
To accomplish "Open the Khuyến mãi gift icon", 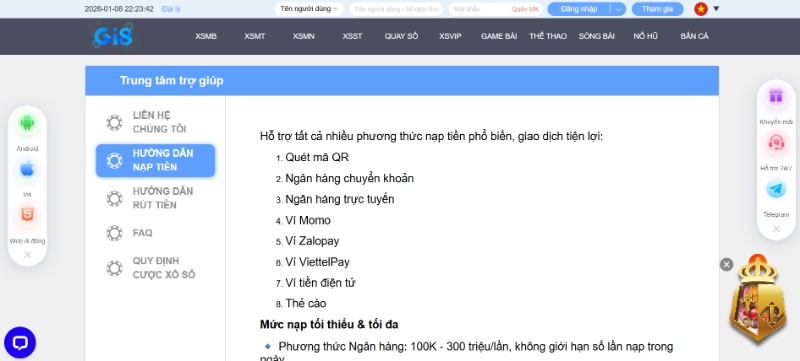I will (x=776, y=96).
